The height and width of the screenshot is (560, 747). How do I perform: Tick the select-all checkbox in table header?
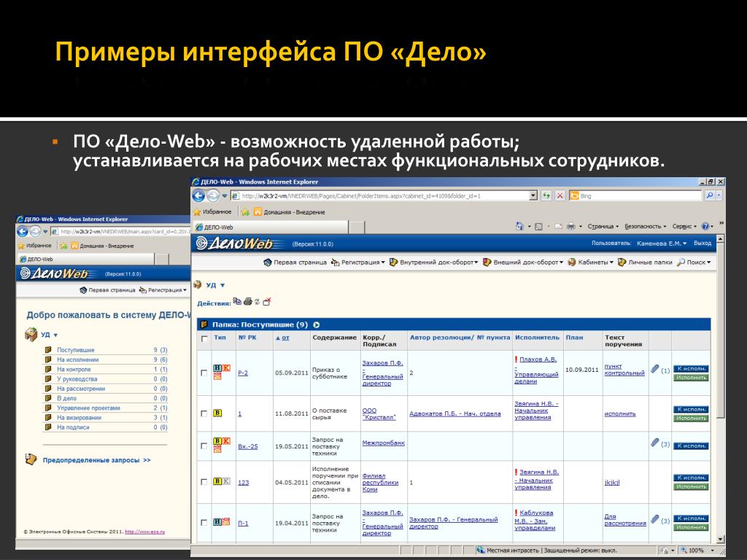pyautogui.click(x=204, y=338)
